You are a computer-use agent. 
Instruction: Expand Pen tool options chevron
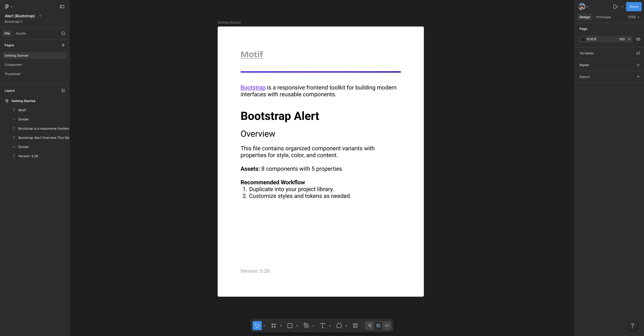[x=313, y=326]
